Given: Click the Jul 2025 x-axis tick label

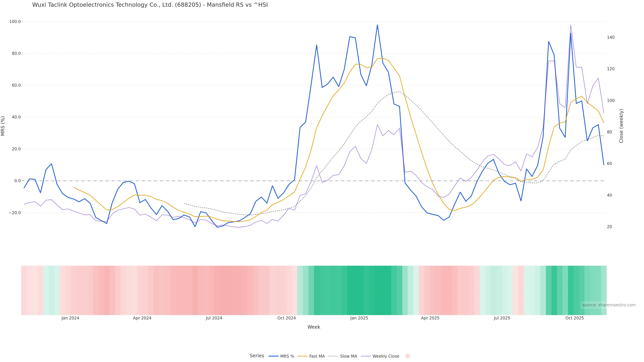Looking at the screenshot, I should pyautogui.click(x=502, y=318).
